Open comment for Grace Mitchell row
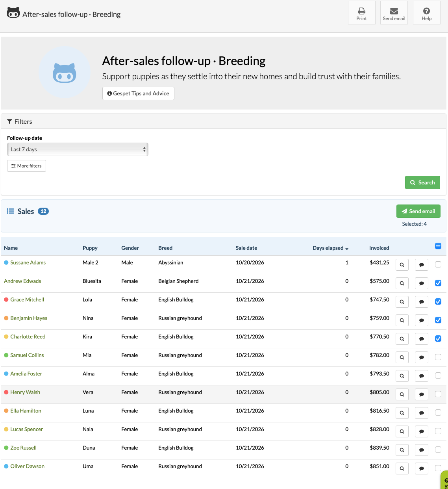This screenshot has width=448, height=489. tap(422, 302)
